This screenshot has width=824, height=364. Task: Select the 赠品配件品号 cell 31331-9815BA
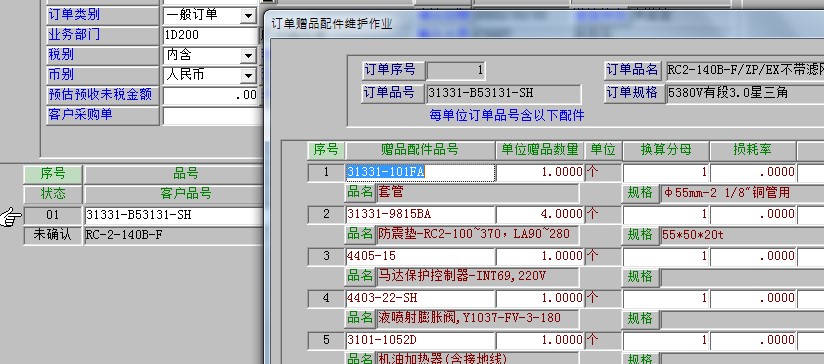420,214
